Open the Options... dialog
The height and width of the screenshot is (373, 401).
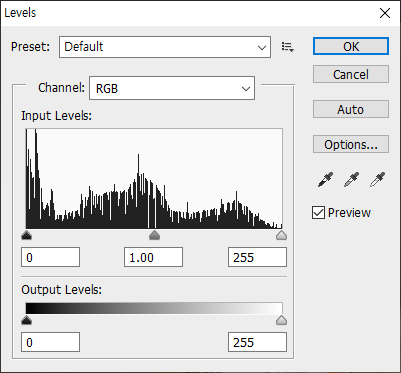pos(351,144)
